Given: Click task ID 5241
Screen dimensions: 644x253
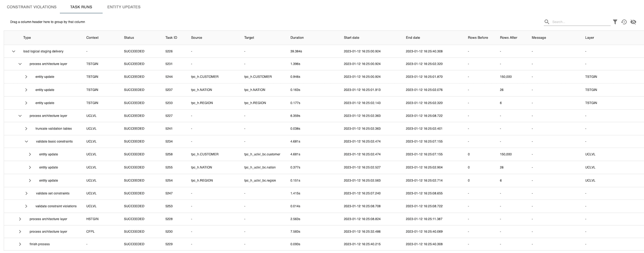Looking at the screenshot, I should pyautogui.click(x=169, y=129).
